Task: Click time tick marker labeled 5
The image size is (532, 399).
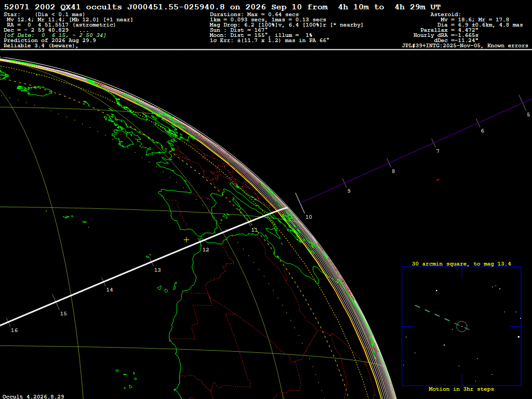Action: coord(523,103)
